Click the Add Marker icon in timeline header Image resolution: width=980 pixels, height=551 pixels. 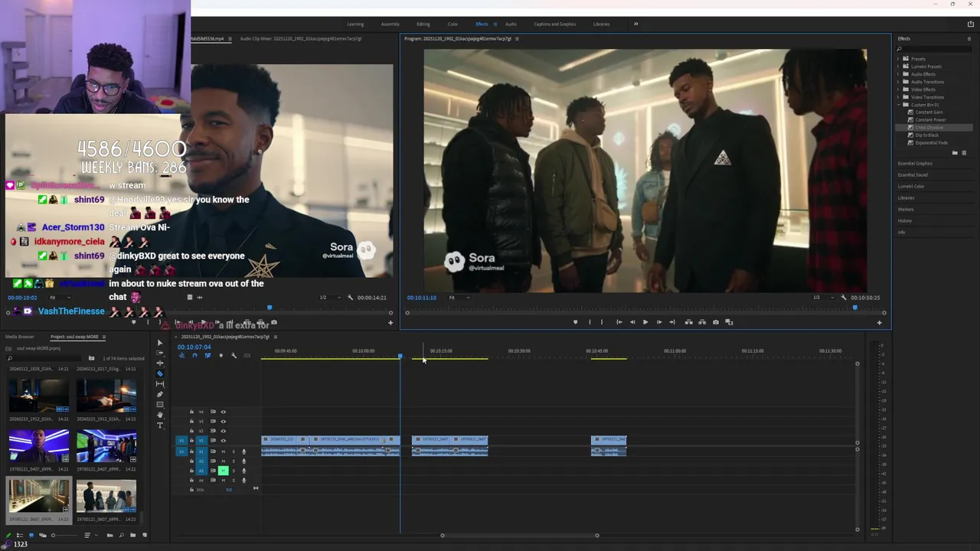click(220, 356)
